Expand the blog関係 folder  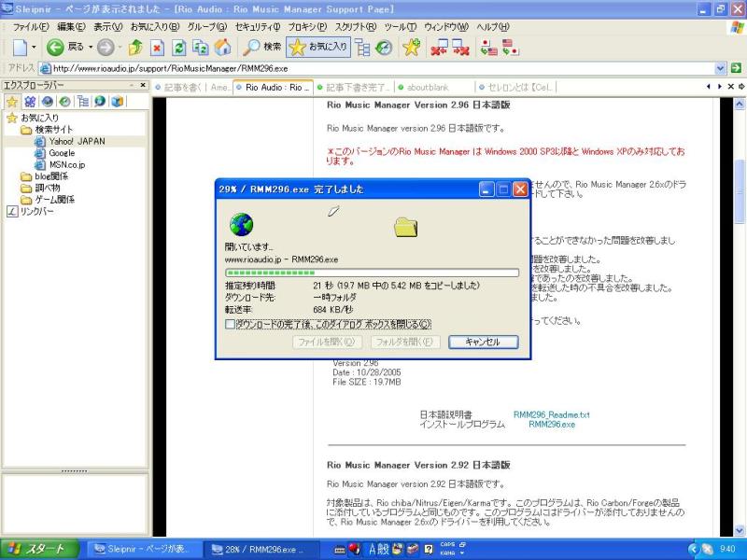coord(44,176)
